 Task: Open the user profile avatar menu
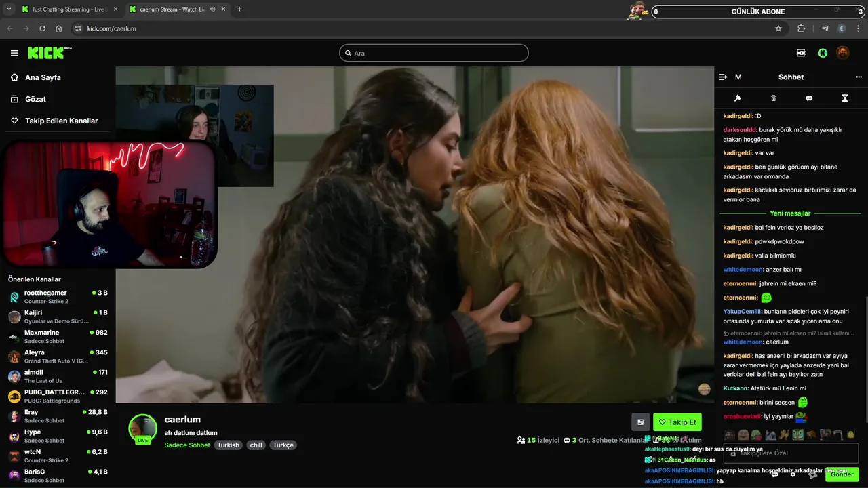tap(842, 53)
